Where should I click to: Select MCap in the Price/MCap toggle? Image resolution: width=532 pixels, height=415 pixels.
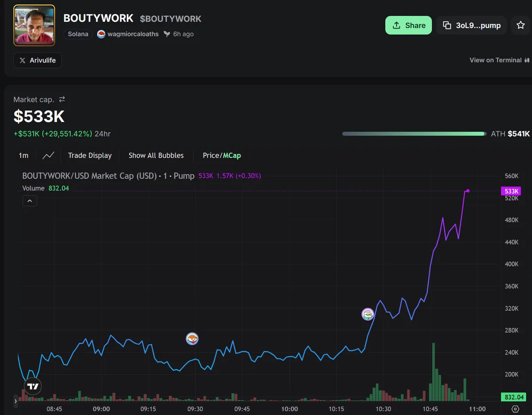(232, 155)
